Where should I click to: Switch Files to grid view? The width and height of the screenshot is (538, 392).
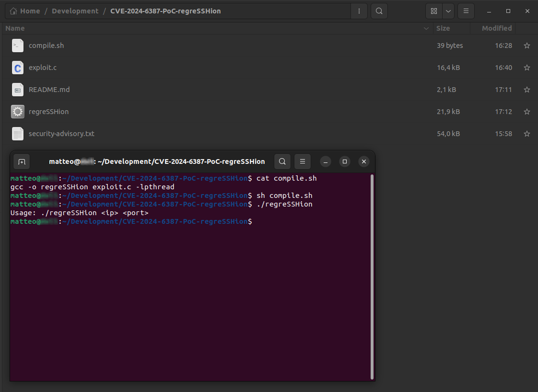pos(434,11)
